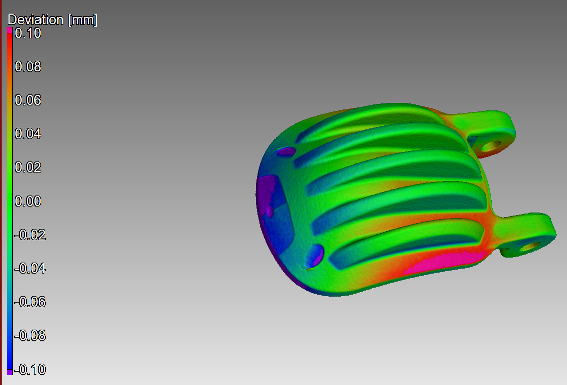Click the magenta cap atop the color bar

click(x=10, y=30)
